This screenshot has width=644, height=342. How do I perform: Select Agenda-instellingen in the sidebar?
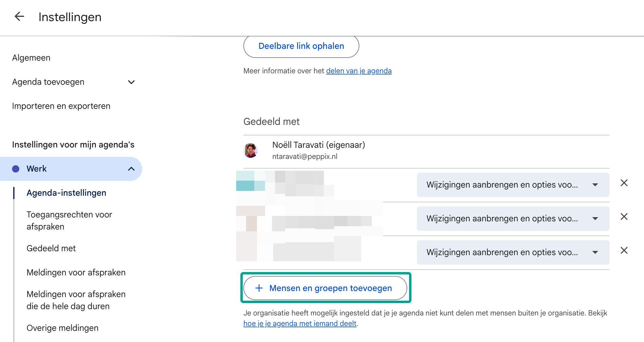pyautogui.click(x=66, y=193)
